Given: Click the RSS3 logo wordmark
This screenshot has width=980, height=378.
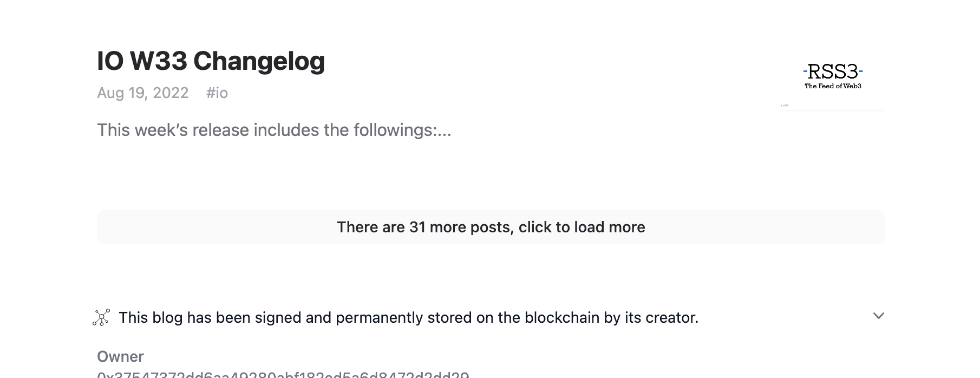Looking at the screenshot, I should tap(833, 71).
